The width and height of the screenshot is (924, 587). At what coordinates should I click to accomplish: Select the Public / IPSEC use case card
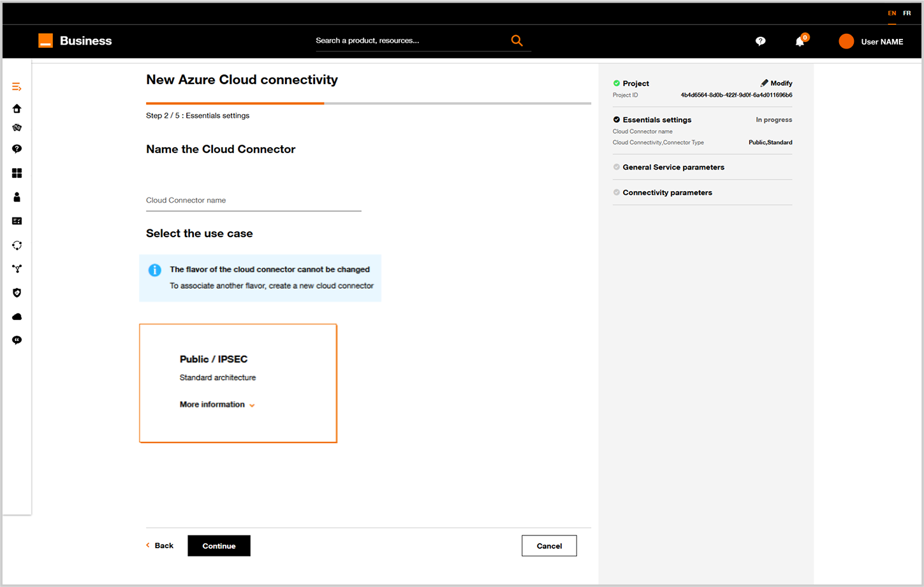click(x=238, y=383)
